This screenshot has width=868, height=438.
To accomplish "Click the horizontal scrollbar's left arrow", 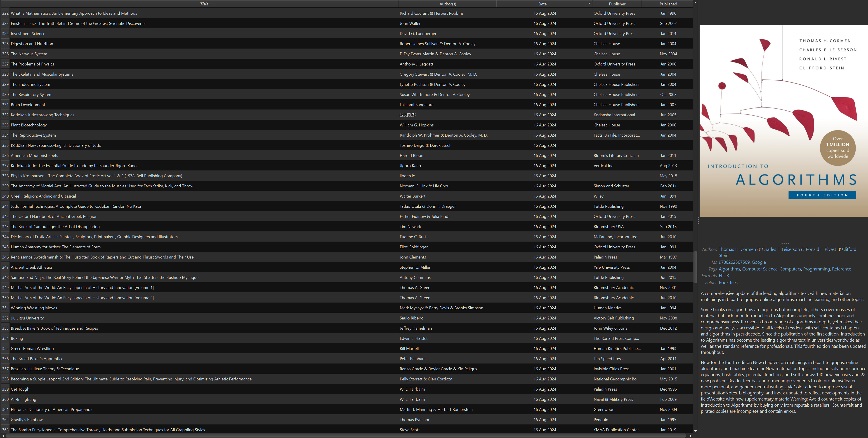I will click(3, 436).
